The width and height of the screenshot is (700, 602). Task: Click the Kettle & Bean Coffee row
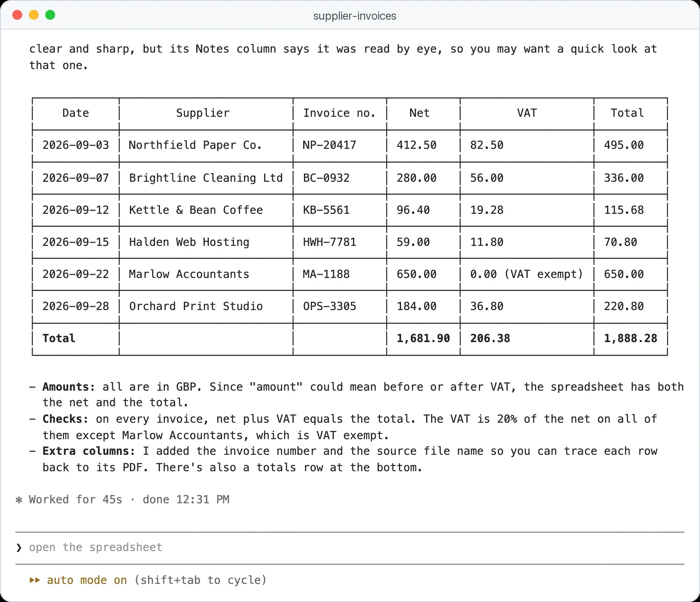350,210
